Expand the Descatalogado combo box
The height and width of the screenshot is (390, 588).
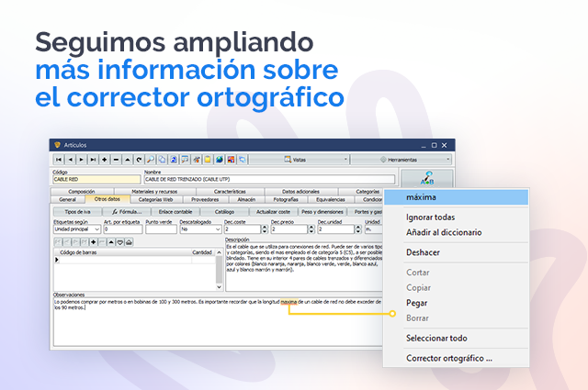[x=216, y=229]
